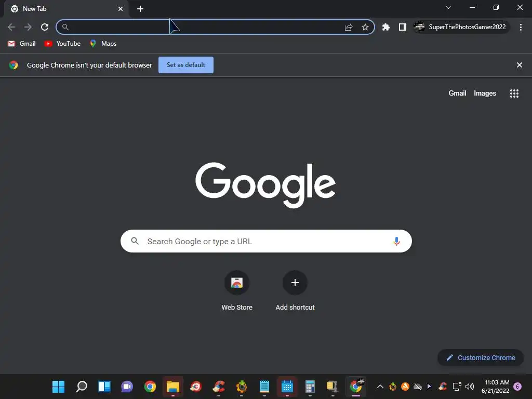Open the Chrome three-dot menu
The height and width of the screenshot is (399, 532).
[521, 27]
